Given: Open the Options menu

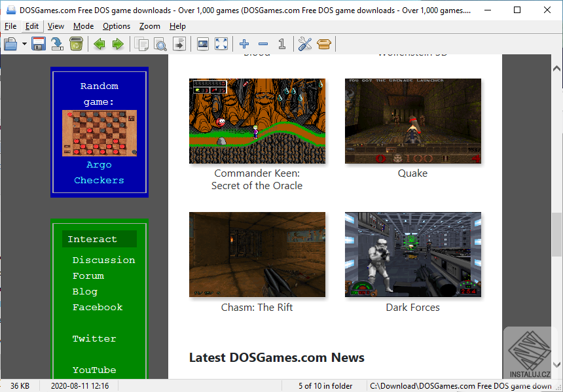Looking at the screenshot, I should (x=116, y=26).
